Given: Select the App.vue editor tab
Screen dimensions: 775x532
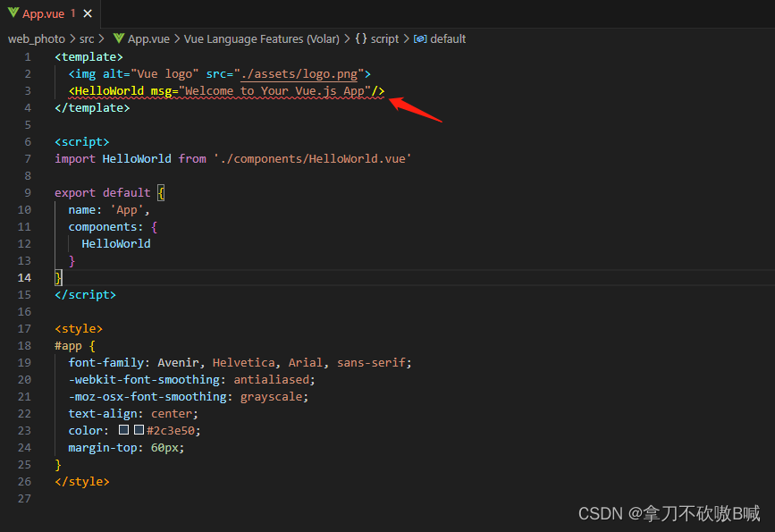Looking at the screenshot, I should coord(50,13).
